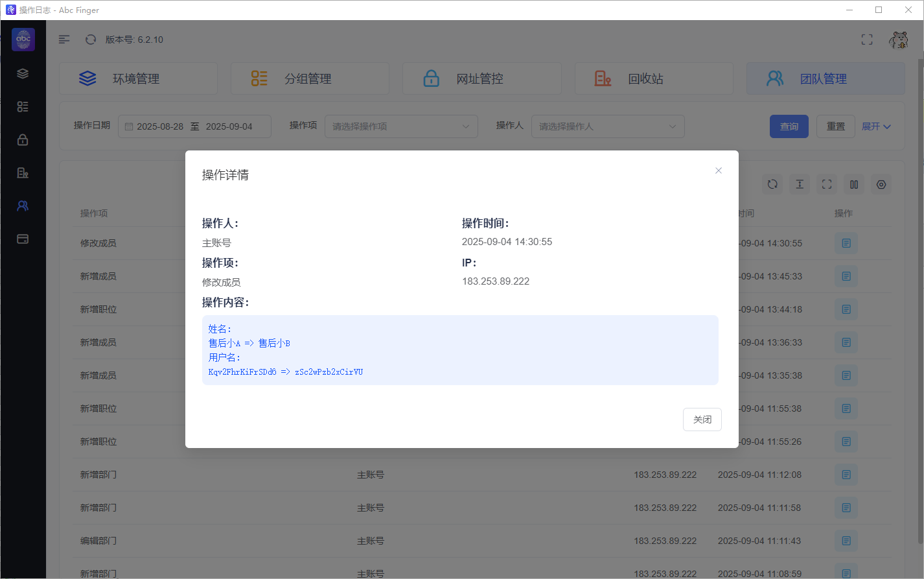Click 新增职位 in the 13:44:18 row

pyautogui.click(x=98, y=309)
